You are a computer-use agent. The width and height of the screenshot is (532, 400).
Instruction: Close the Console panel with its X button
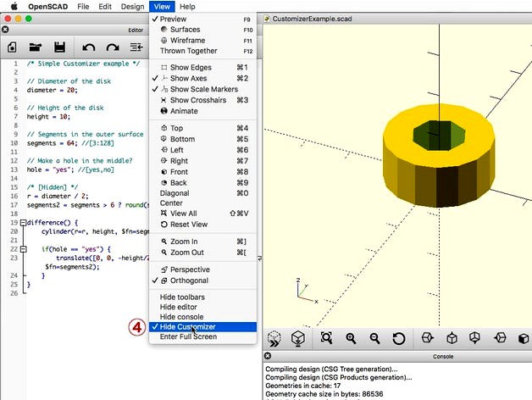(269, 357)
